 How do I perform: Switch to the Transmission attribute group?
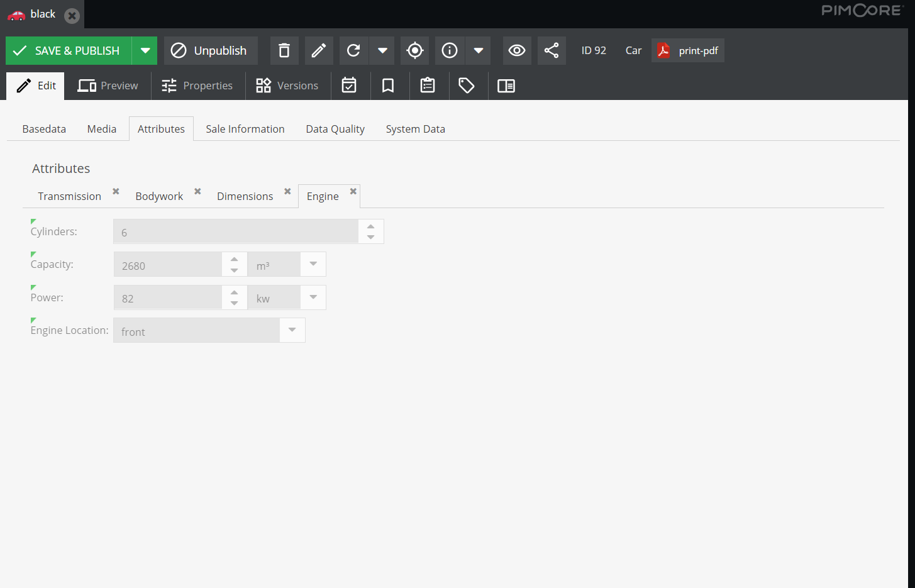(x=69, y=196)
